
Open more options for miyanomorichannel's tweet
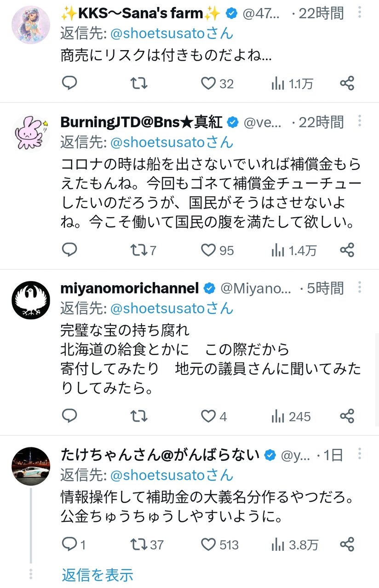coord(360,288)
